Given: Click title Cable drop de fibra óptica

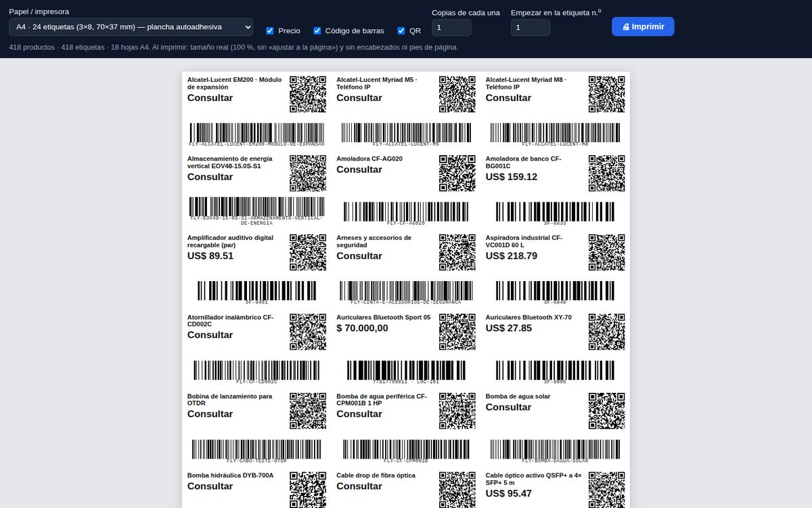Looking at the screenshot, I should click(x=376, y=475).
